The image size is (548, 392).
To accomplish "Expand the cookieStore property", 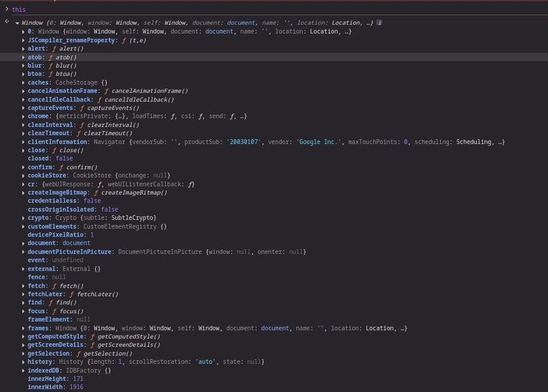I will pyautogui.click(x=23, y=175).
